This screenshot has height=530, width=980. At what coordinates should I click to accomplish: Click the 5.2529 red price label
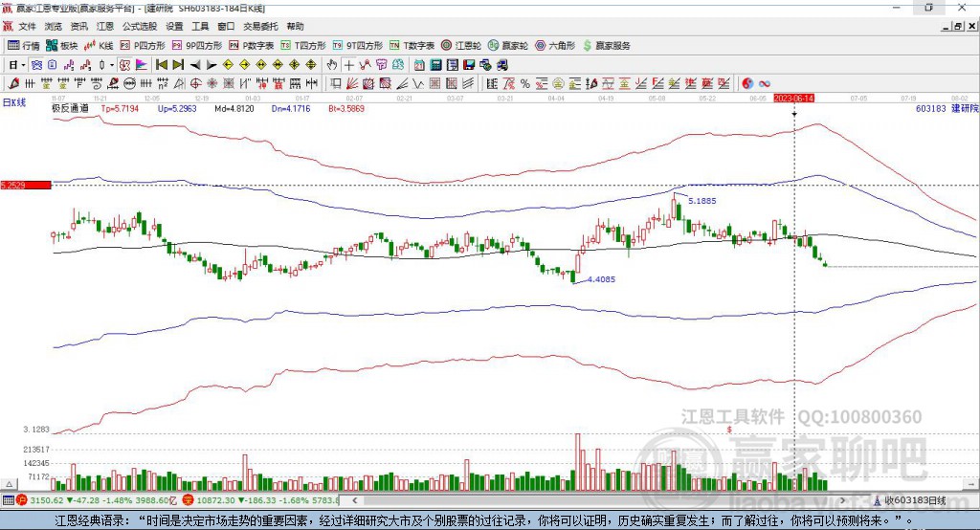[x=26, y=185]
